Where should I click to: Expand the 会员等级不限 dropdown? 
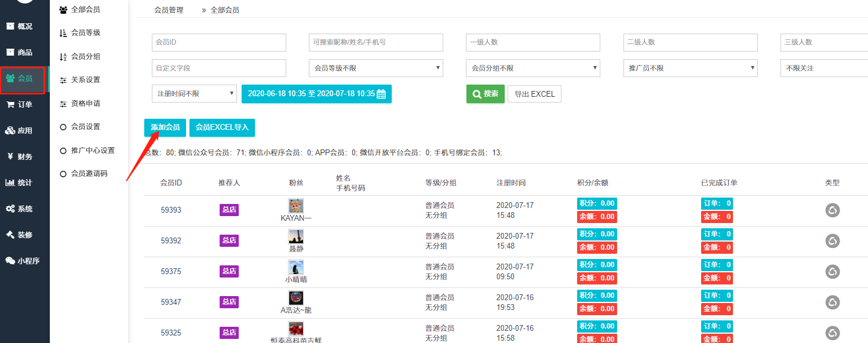click(x=375, y=68)
